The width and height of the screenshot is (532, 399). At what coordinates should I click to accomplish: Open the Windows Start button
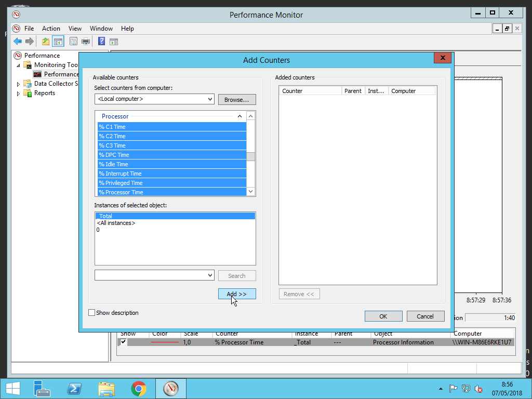[x=13, y=389]
